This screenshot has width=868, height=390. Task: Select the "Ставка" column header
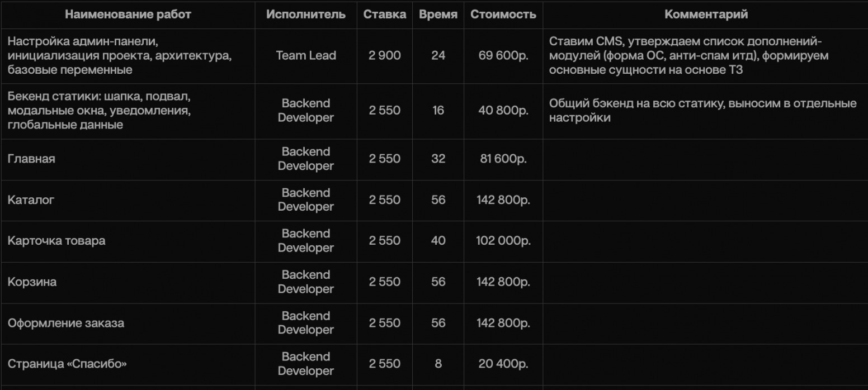pyautogui.click(x=385, y=15)
